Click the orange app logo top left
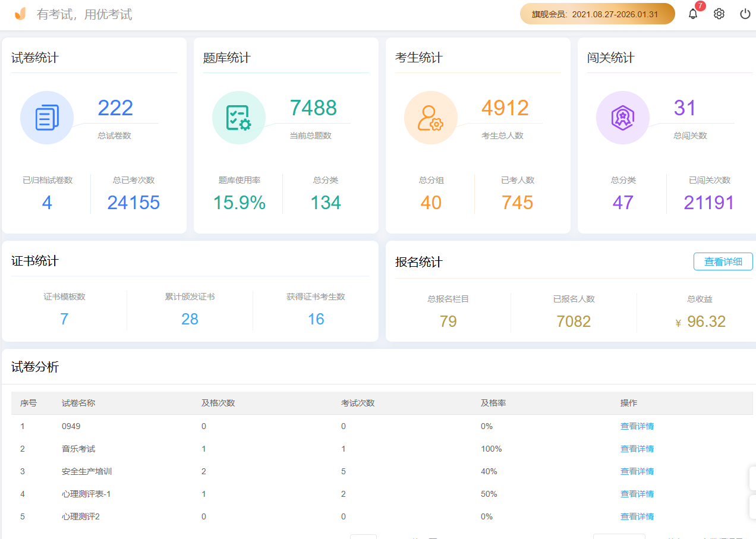The width and height of the screenshot is (756, 539). click(x=20, y=14)
